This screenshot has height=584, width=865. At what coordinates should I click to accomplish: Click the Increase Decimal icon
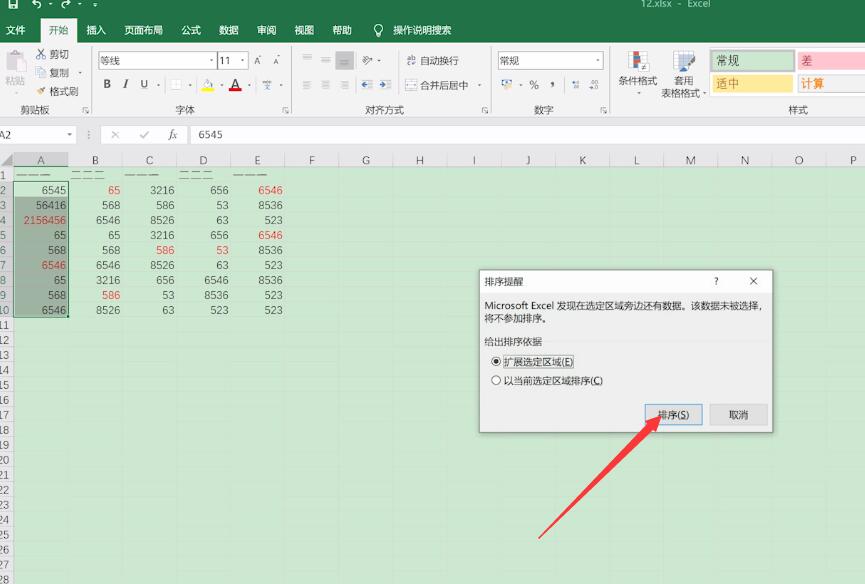point(576,84)
